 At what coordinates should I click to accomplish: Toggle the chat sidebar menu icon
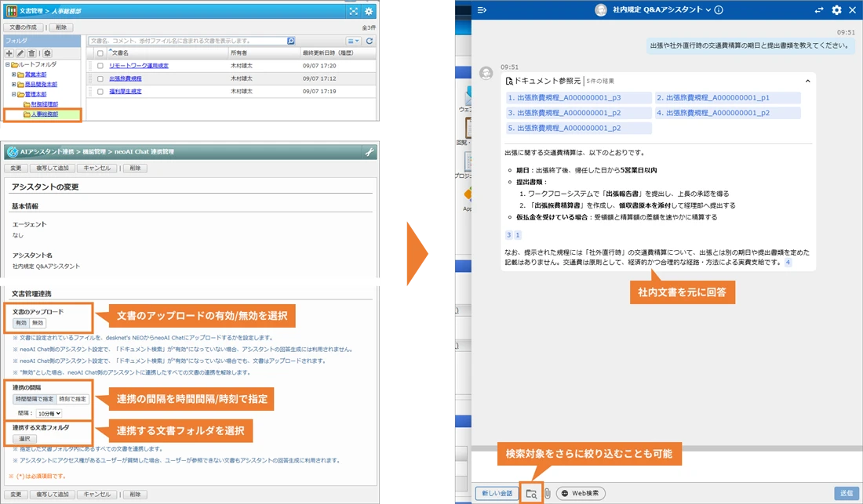click(x=482, y=10)
